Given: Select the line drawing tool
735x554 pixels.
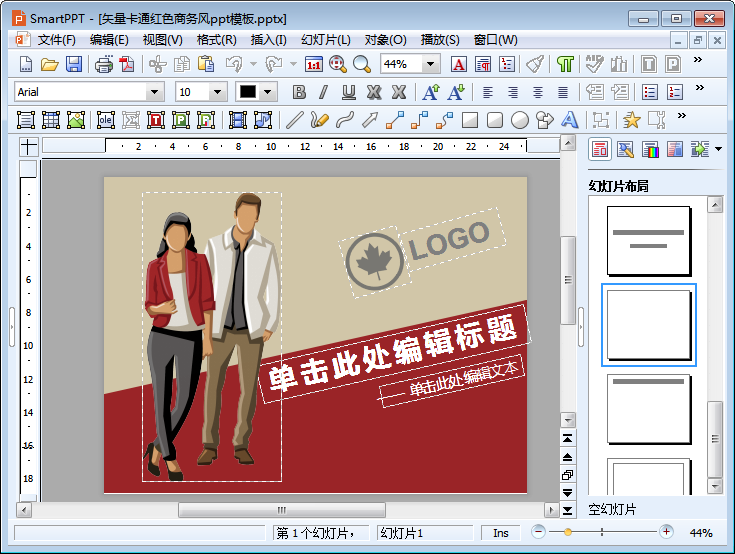Looking at the screenshot, I should 294,120.
